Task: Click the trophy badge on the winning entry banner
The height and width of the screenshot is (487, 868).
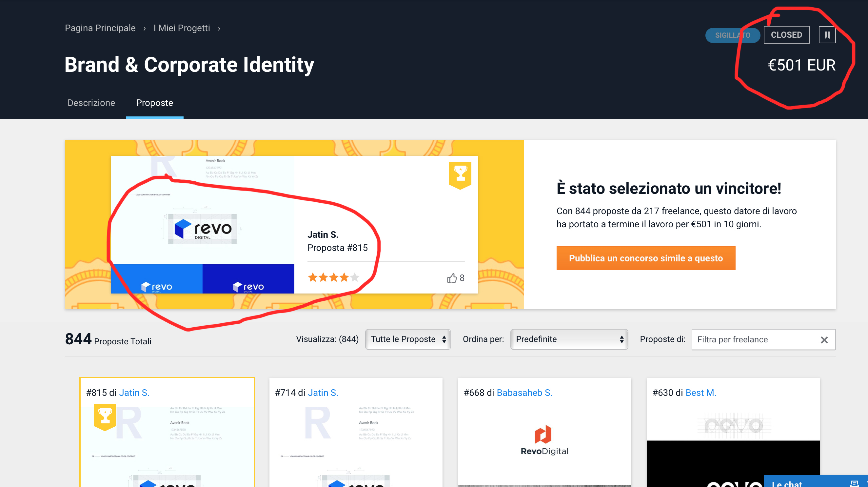Action: coord(460,173)
